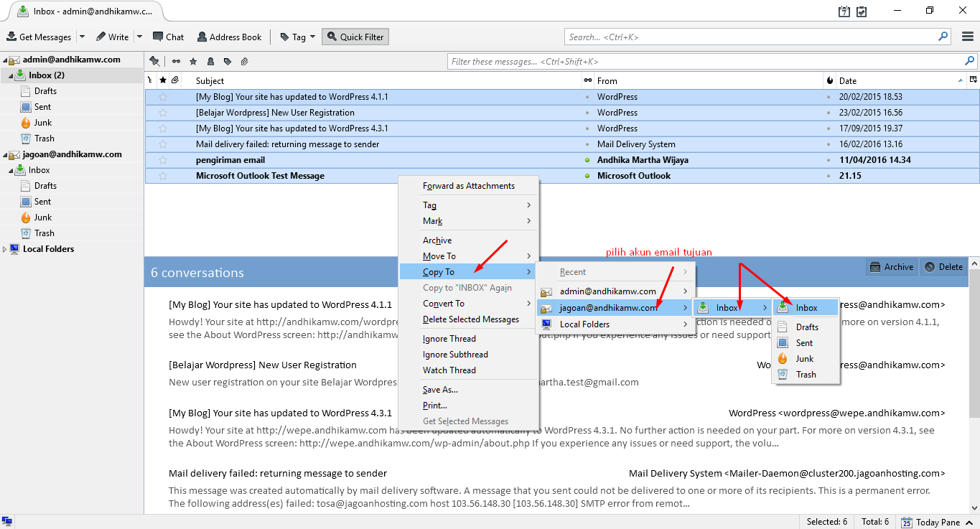
Task: Click the online status icon in status bar
Action: click(7, 522)
